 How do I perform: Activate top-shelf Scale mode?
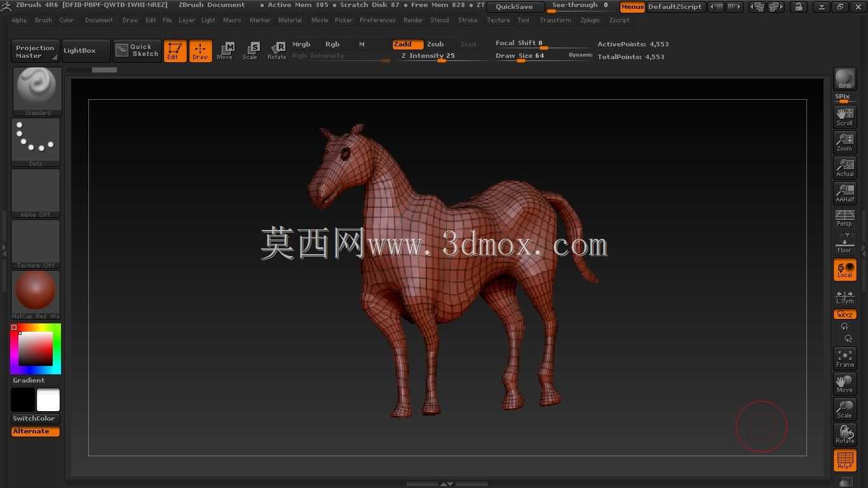point(250,51)
